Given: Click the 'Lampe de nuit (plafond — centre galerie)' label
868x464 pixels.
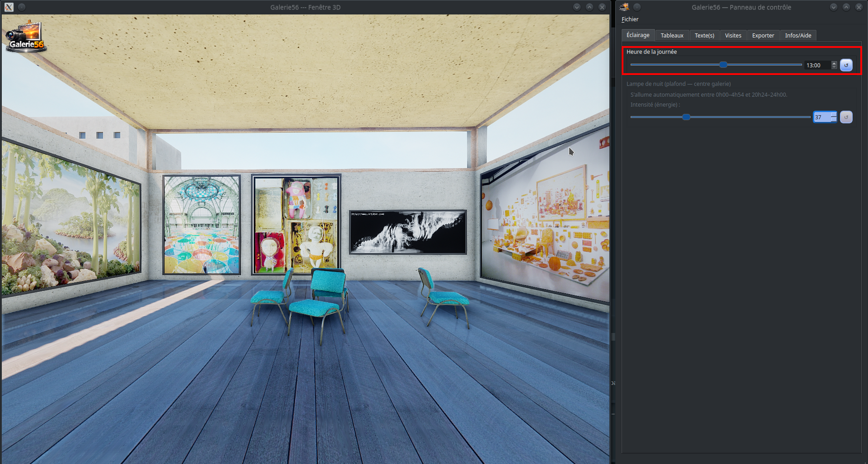Looking at the screenshot, I should (x=679, y=84).
